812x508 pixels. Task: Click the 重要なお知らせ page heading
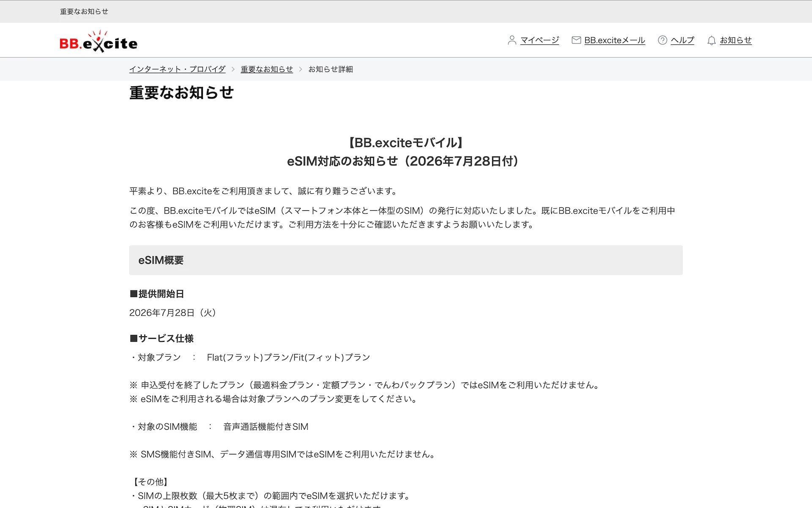click(181, 93)
